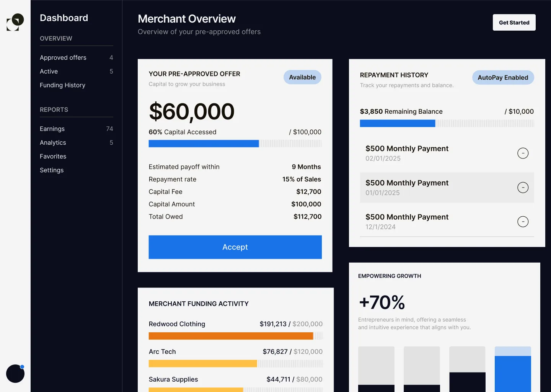Go to Funding History
This screenshot has width=551, height=392.
(62, 85)
